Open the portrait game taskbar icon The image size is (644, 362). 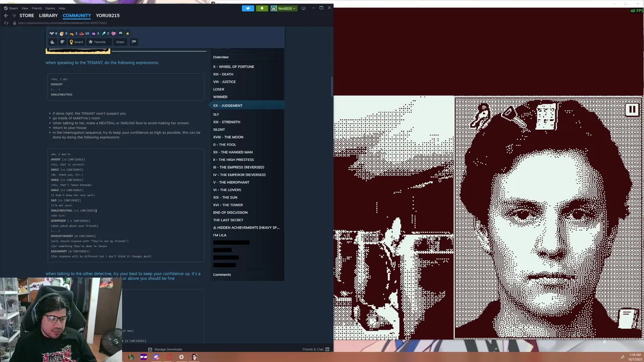194,357
